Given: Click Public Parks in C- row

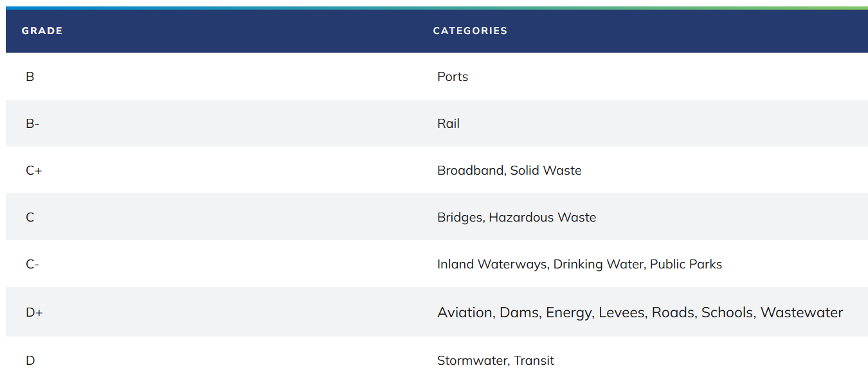Looking at the screenshot, I should tap(686, 264).
